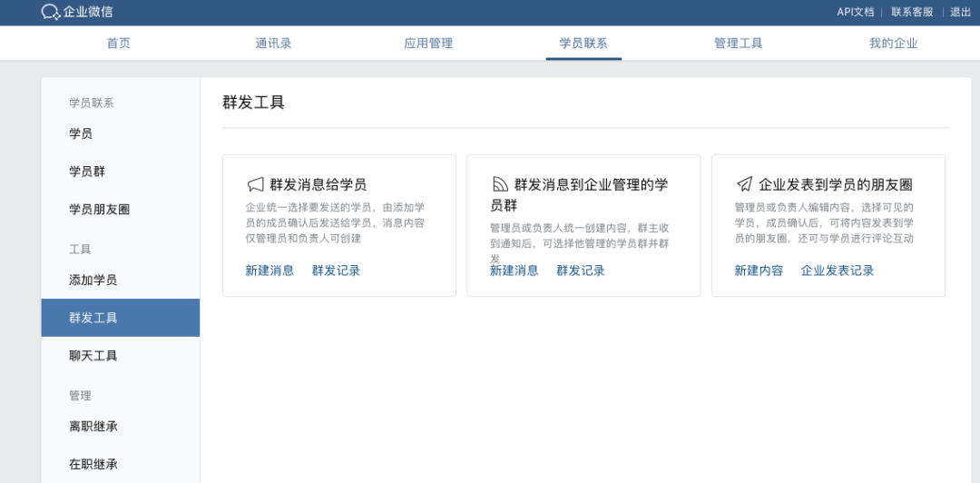Click the 管理 sidebar section label
This screenshot has height=483, width=980.
click(x=80, y=396)
